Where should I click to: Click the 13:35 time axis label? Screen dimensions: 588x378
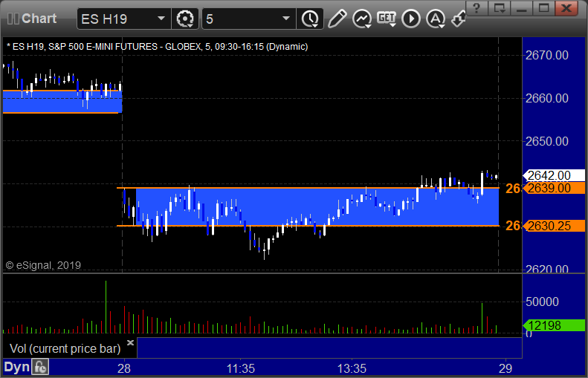(x=352, y=368)
